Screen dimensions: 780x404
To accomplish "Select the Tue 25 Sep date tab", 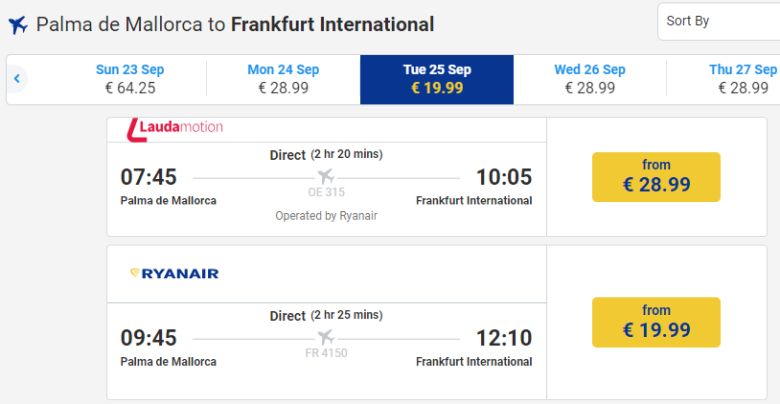I will click(x=437, y=79).
